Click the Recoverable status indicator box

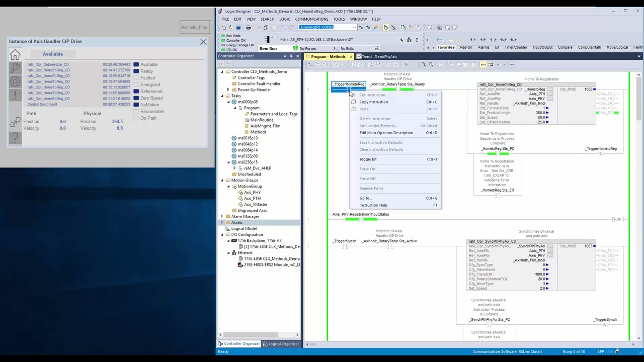click(x=136, y=112)
